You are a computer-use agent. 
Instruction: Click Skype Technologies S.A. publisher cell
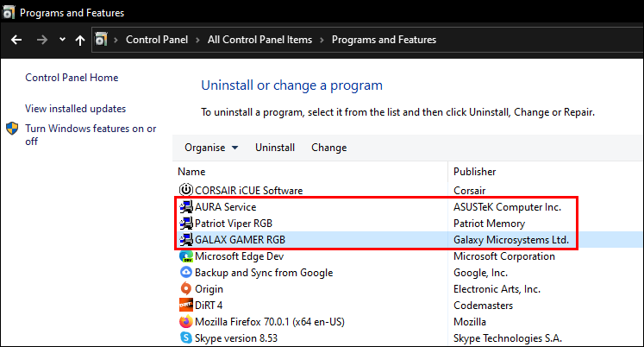508,338
